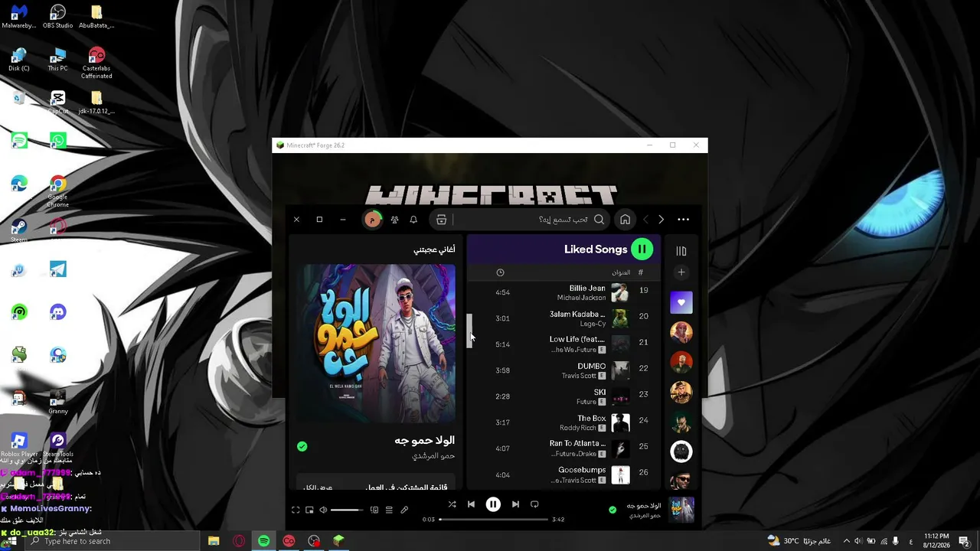Play the 3alam Kadaba track
Image resolution: width=980 pixels, height=551 pixels.
pos(564,318)
